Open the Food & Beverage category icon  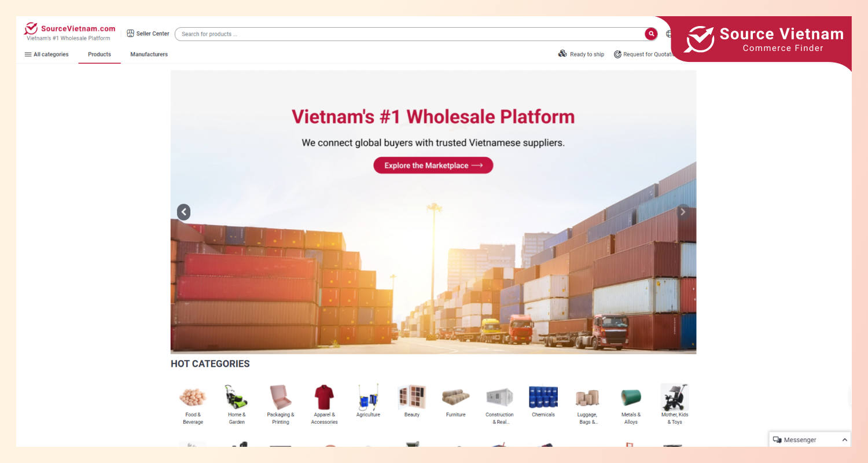[x=193, y=397]
